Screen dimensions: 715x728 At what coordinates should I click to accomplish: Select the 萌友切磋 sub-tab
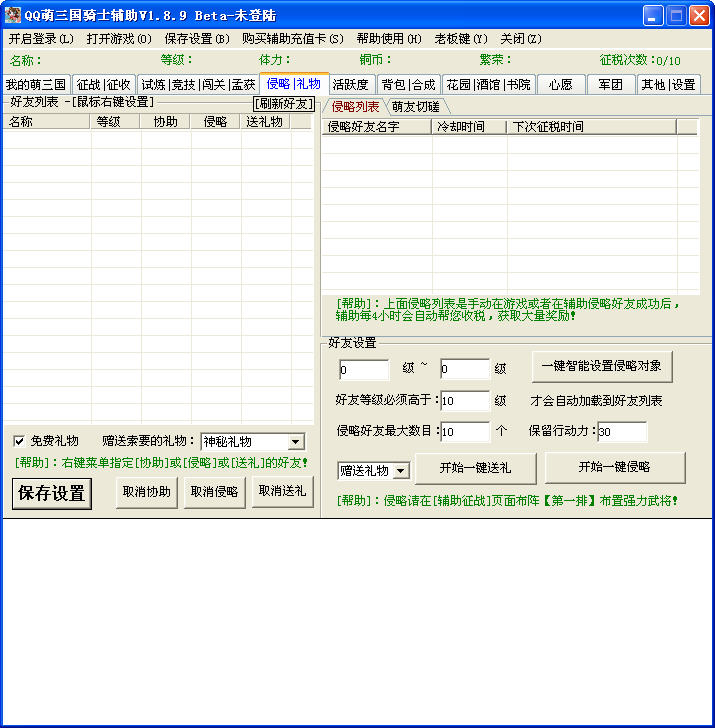[x=416, y=107]
